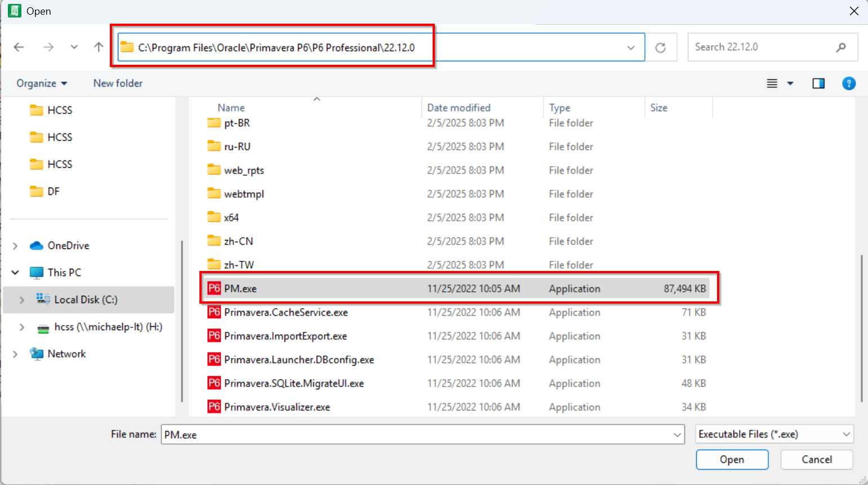The image size is (868, 485).
Task: Expand the hcss network drive node
Action: tap(22, 327)
